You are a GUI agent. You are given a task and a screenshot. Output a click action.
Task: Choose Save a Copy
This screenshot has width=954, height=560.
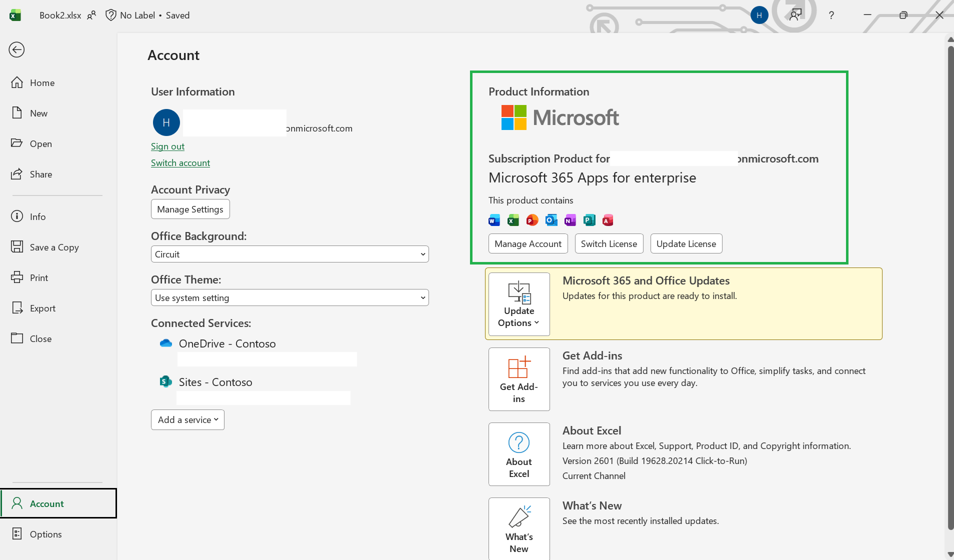click(x=58, y=247)
